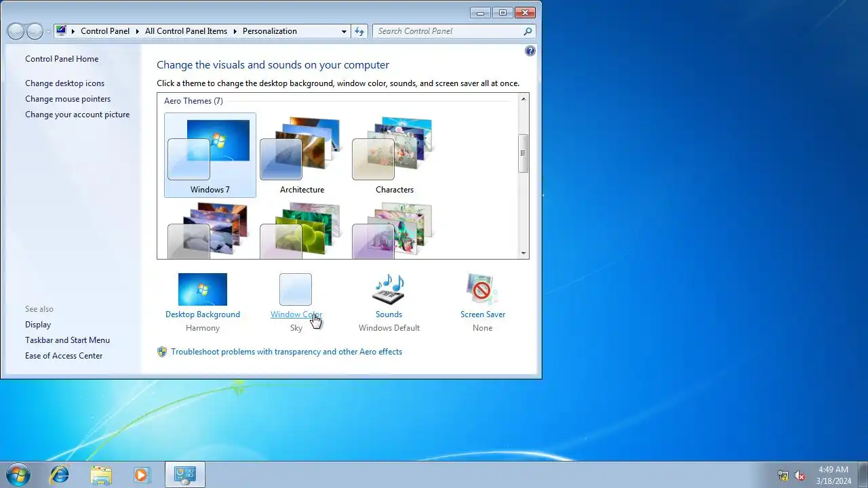Open Troubleshoot problems with transparency link
868x488 pixels.
point(286,352)
